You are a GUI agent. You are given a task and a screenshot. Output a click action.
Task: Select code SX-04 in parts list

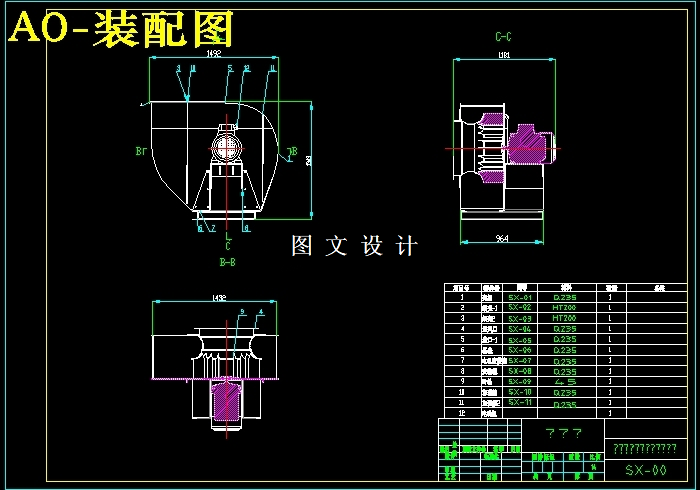(520, 329)
